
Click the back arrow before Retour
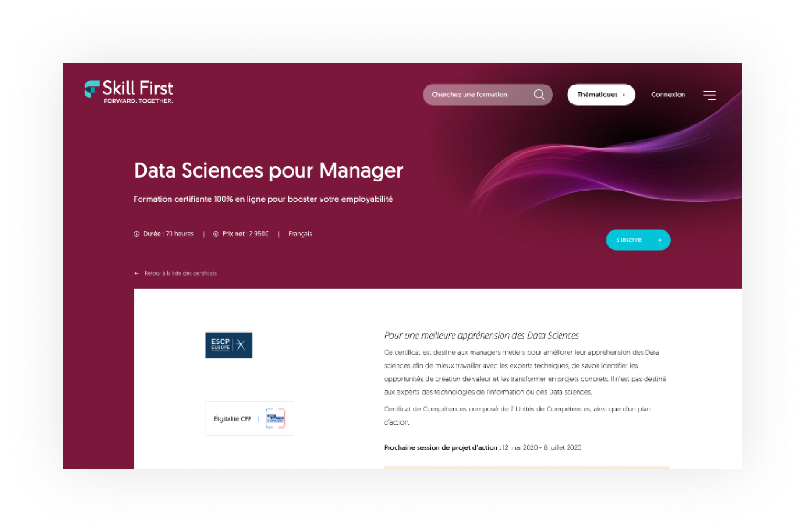pos(137,273)
